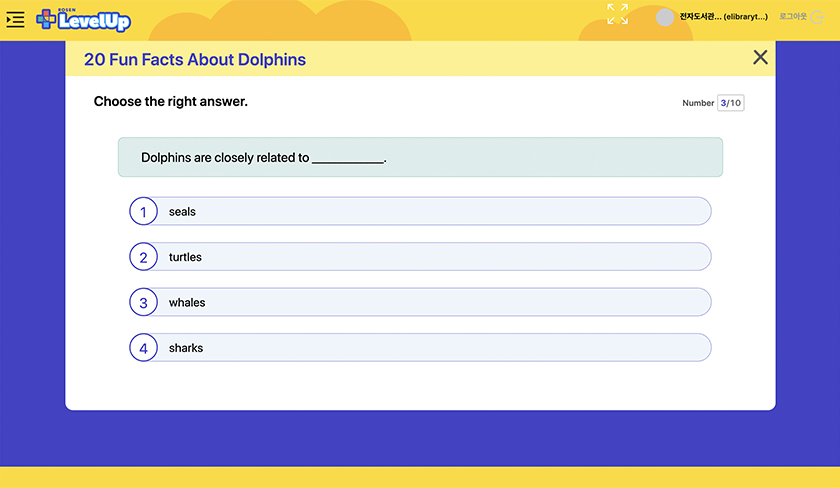Select the circled number 4 option
This screenshot has height=488, width=840.
[x=143, y=348]
